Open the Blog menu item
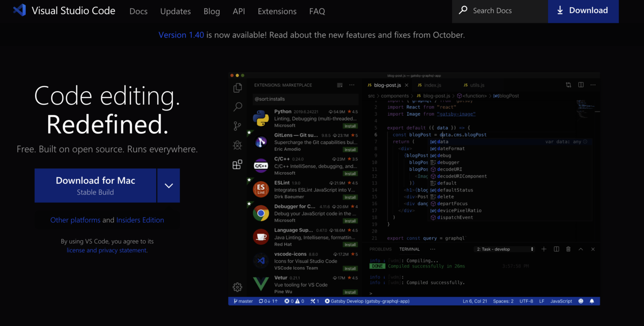Image resolution: width=644 pixels, height=326 pixels. [x=211, y=11]
